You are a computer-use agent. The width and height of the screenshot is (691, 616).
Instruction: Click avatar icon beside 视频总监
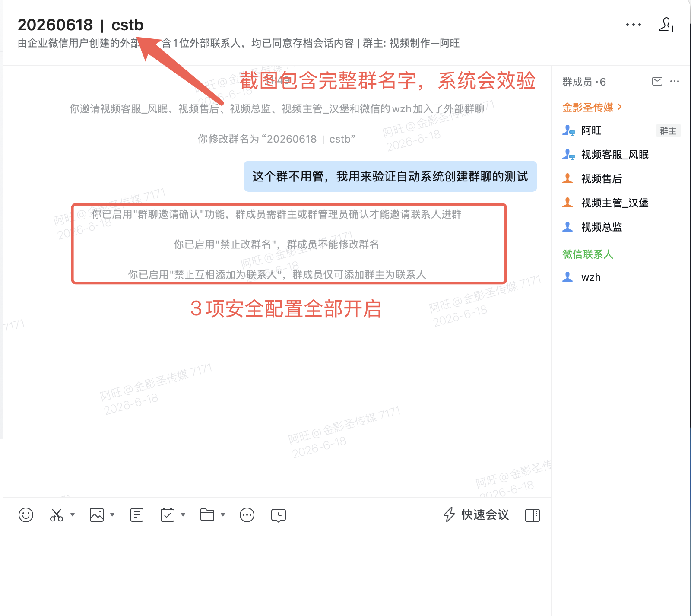[567, 227]
